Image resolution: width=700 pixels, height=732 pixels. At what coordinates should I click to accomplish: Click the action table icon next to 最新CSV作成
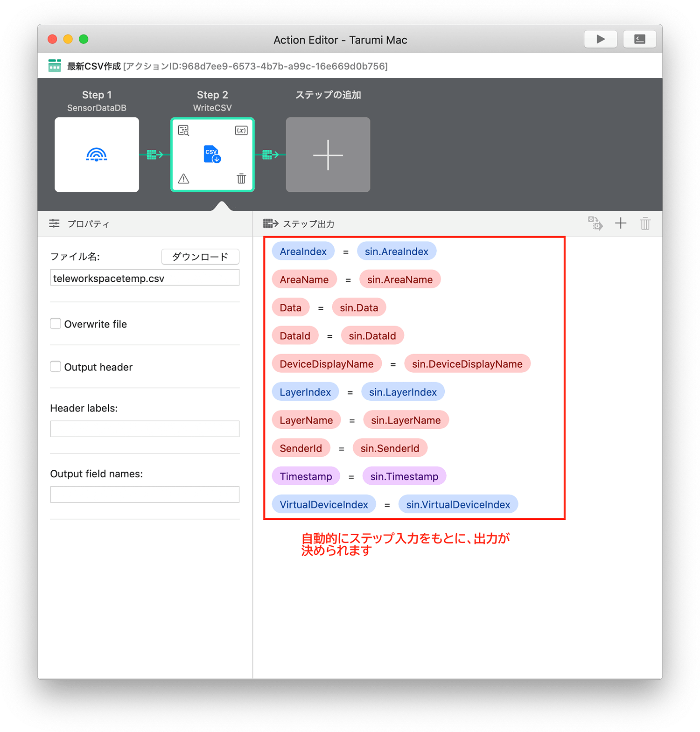[x=55, y=66]
